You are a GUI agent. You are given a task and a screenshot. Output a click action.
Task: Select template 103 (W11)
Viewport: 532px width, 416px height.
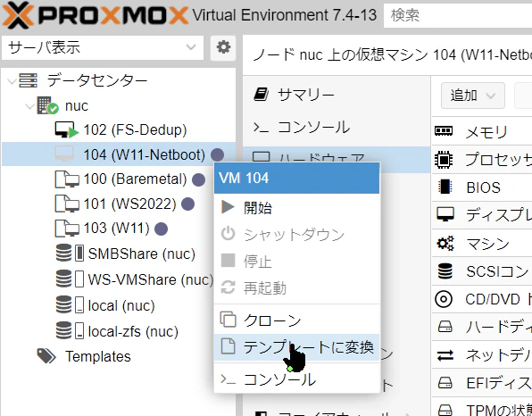pos(116,229)
